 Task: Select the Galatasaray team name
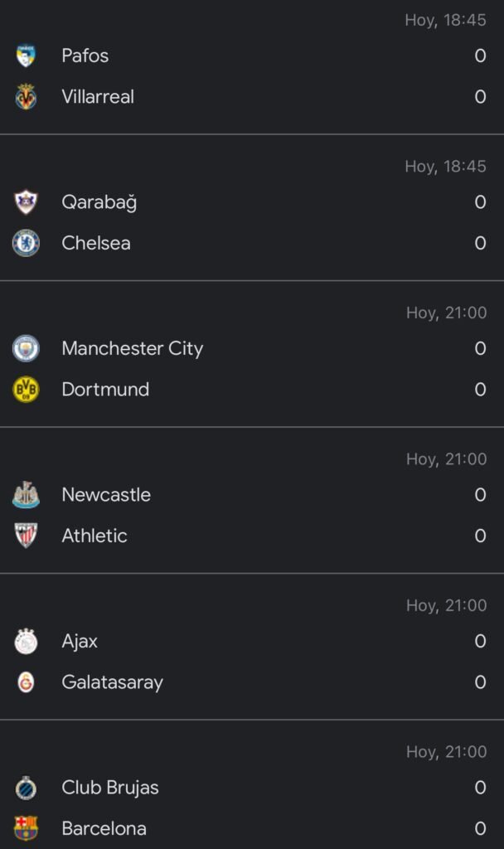112,682
